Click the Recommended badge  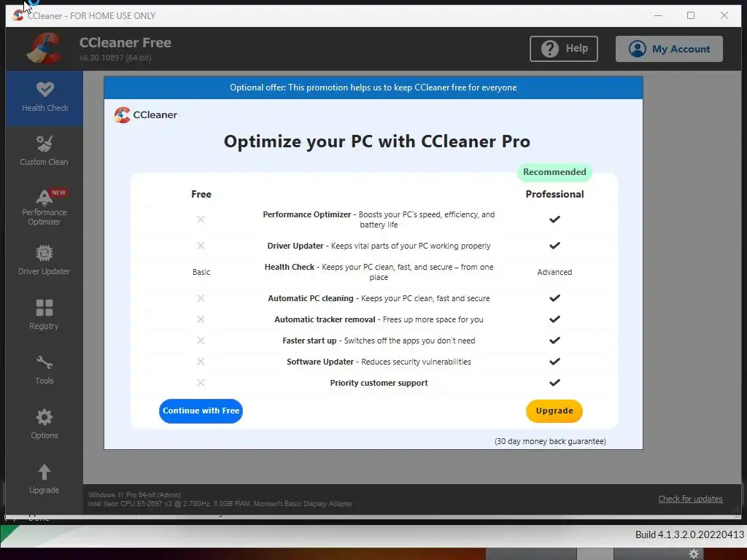(x=554, y=172)
